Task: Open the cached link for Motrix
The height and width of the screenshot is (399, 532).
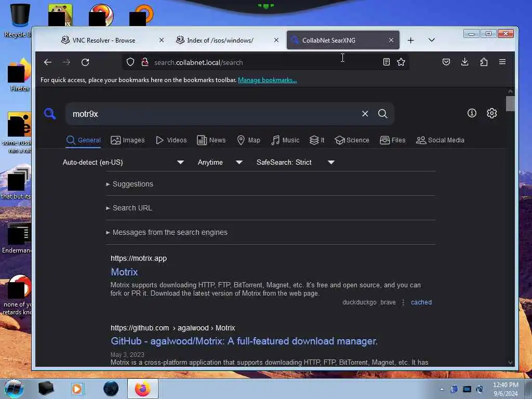Action: (421, 302)
